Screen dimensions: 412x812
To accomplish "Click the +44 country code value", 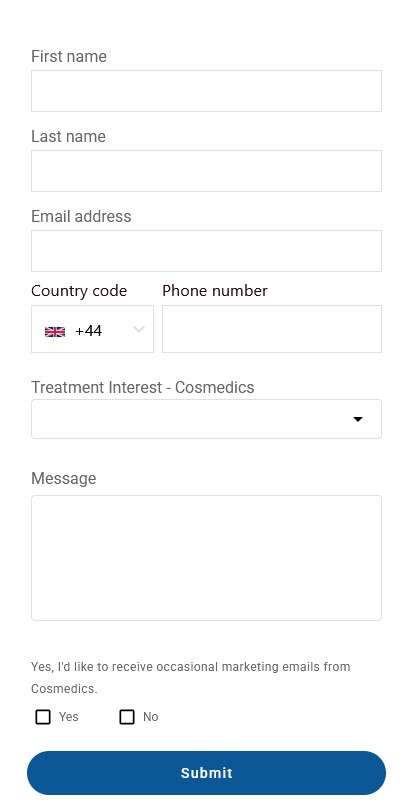I will point(89,331).
